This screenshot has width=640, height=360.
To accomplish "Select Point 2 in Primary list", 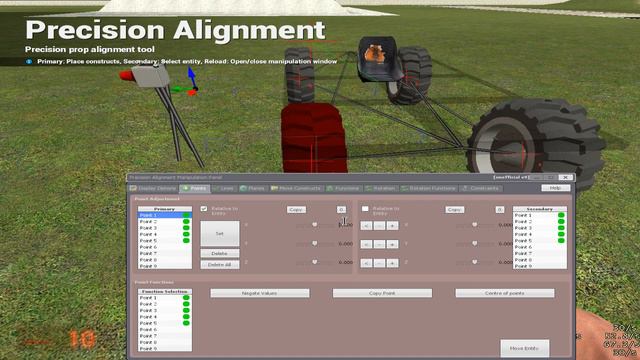I will [x=165, y=222].
